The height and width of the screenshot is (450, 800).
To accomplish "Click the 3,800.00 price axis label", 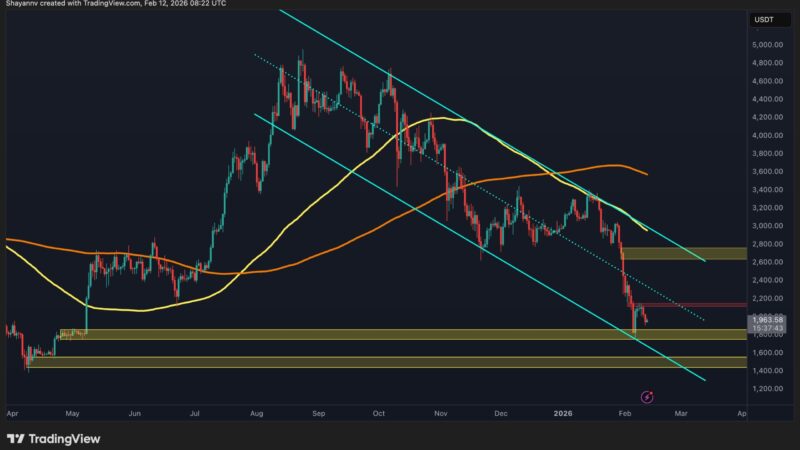I will coord(767,153).
